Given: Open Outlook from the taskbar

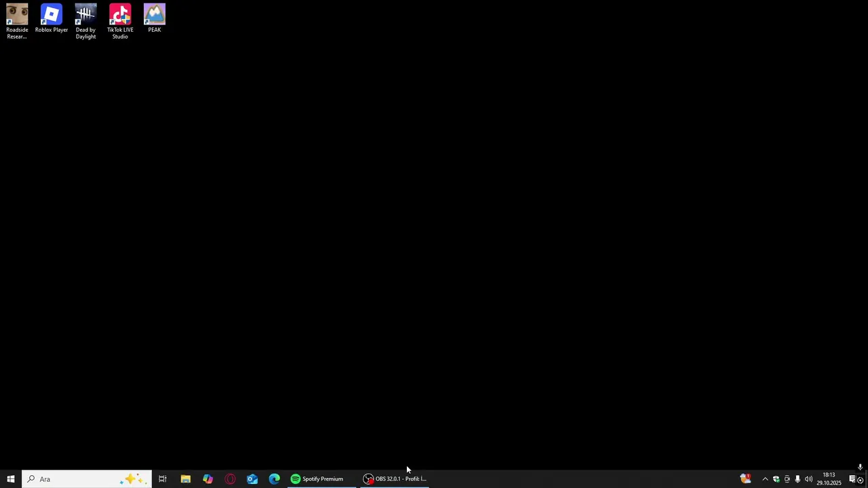Looking at the screenshot, I should point(252,479).
